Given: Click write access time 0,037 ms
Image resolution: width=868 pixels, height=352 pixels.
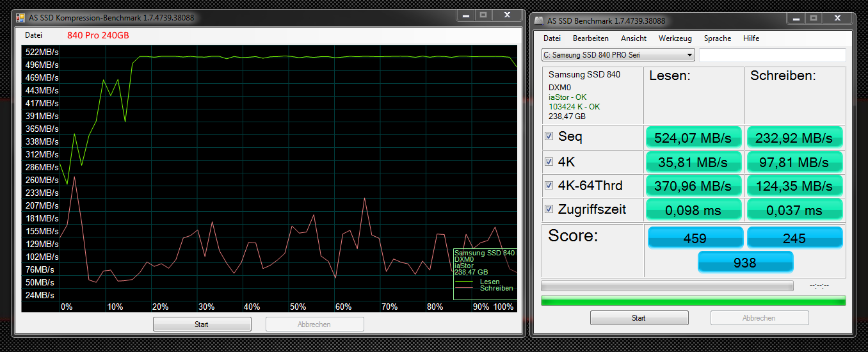Looking at the screenshot, I should click(794, 209).
